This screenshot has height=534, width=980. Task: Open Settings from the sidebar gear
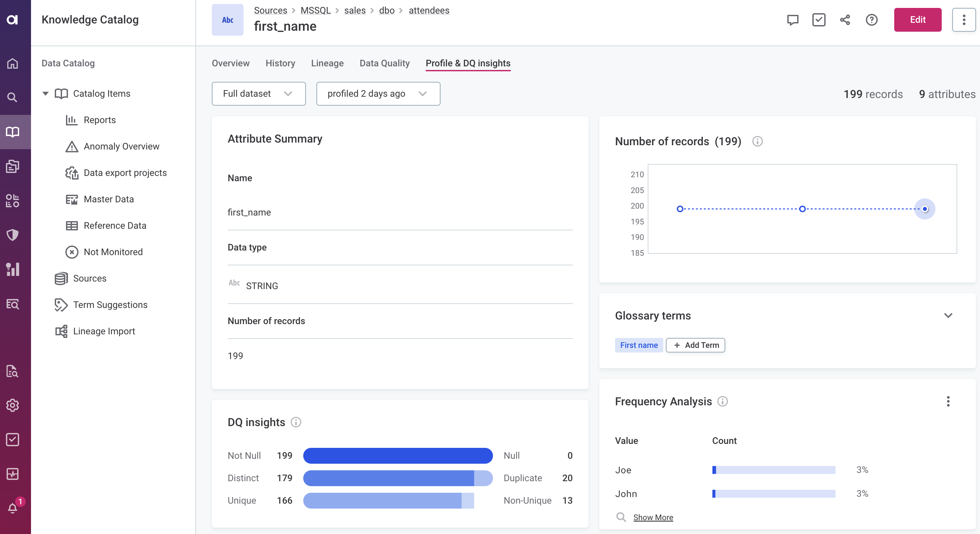(13, 405)
